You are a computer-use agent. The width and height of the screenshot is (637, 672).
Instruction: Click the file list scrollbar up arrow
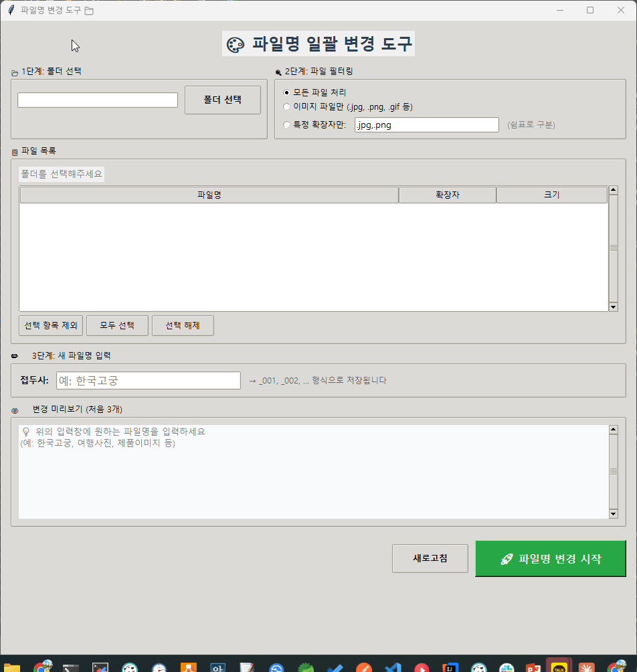613,191
